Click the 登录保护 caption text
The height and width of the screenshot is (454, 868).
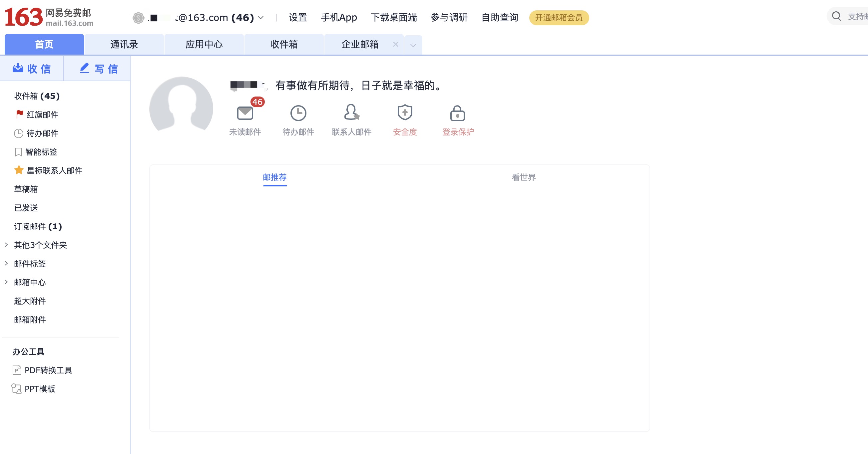tap(458, 132)
